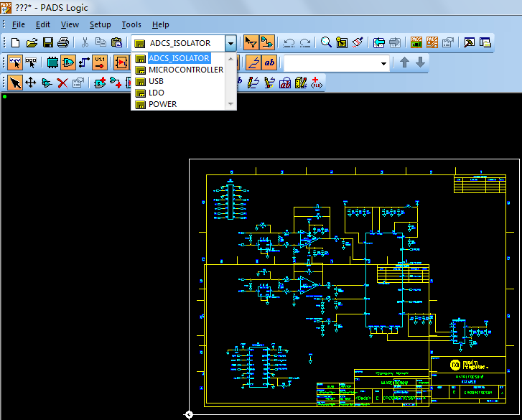Open the Setup menu
522x420 pixels.
[101, 24]
